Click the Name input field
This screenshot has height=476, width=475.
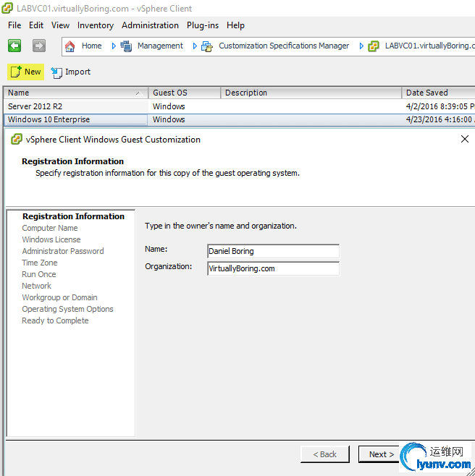coord(273,251)
